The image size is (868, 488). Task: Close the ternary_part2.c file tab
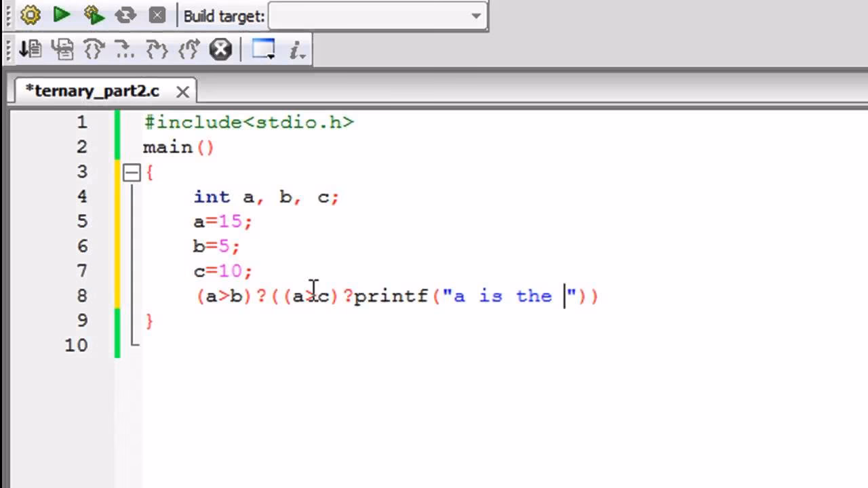coord(182,91)
